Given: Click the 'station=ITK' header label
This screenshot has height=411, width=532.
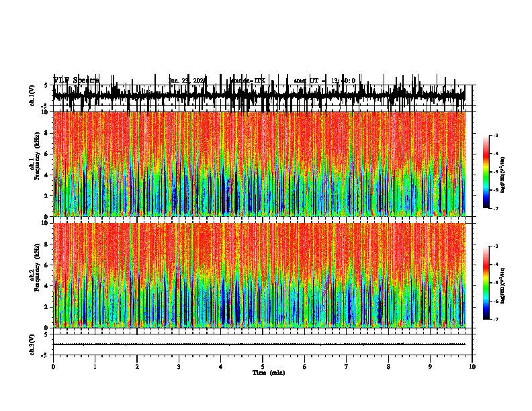Looking at the screenshot, I should (x=248, y=81).
